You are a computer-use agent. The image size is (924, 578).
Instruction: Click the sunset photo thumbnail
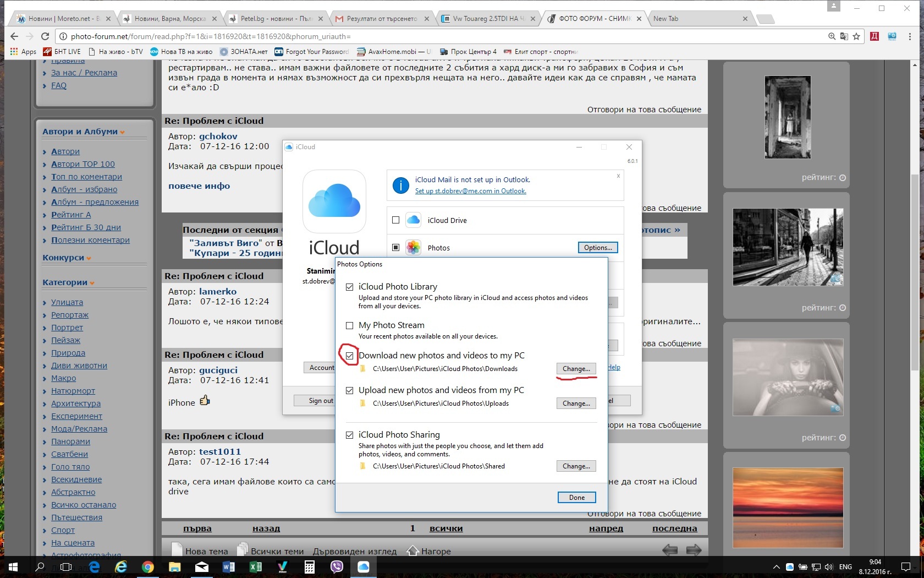[x=788, y=508]
